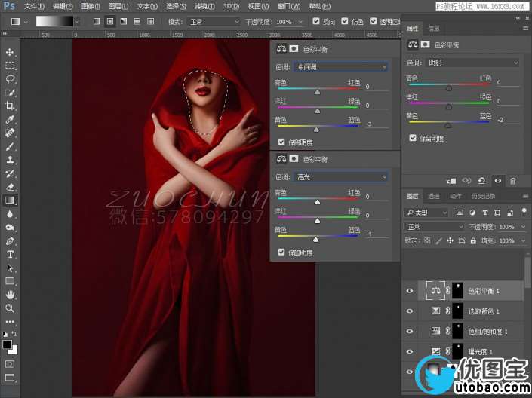The image size is (532, 398).
Task: Select the Pen tool
Action: (10, 241)
